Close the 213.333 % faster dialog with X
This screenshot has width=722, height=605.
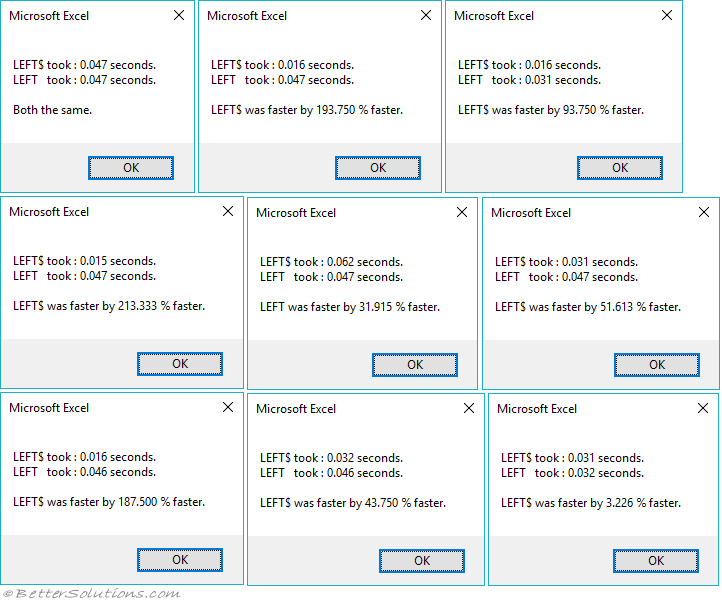tap(228, 211)
